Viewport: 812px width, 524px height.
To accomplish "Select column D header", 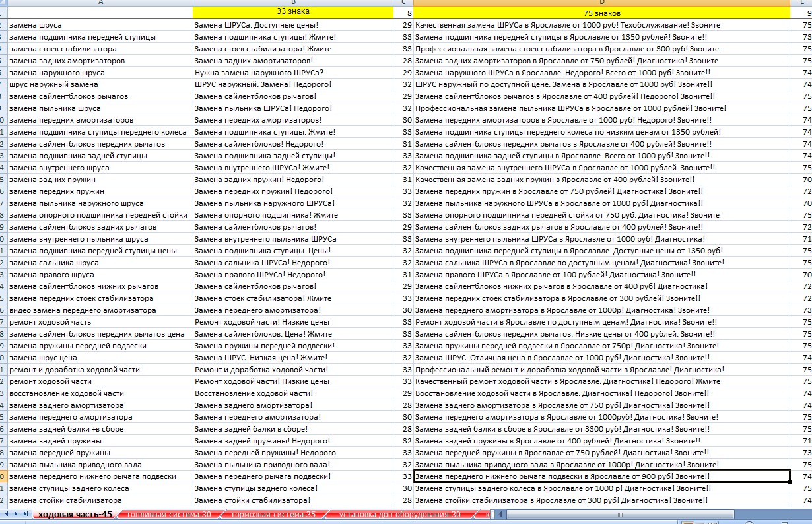I will pyautogui.click(x=601, y=3).
